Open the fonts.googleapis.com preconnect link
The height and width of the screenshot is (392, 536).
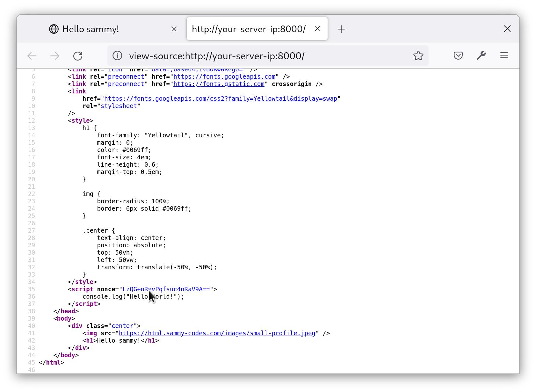(223, 76)
